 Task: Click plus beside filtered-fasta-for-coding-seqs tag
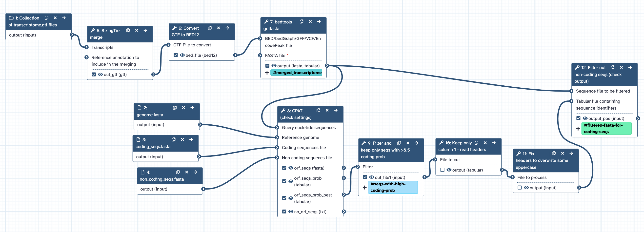click(x=578, y=129)
